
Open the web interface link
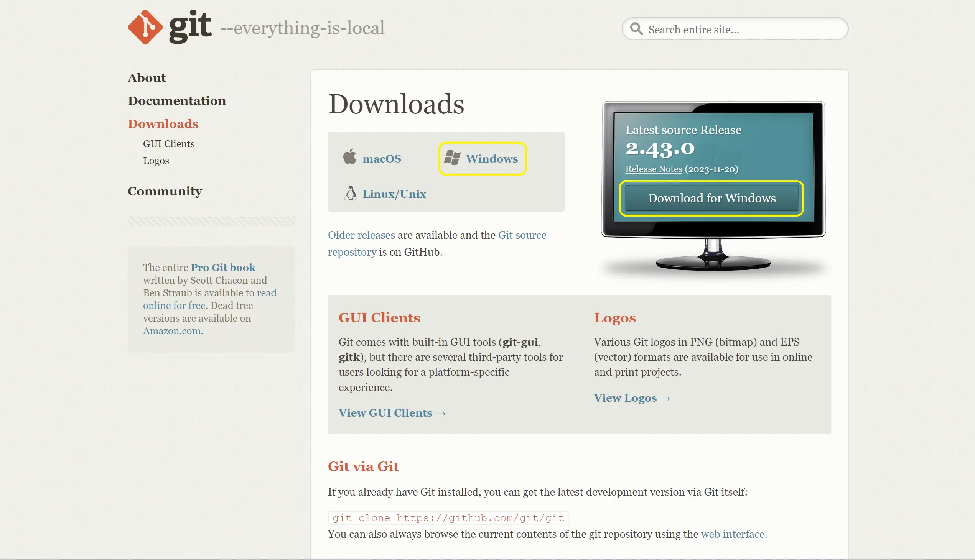tap(732, 534)
